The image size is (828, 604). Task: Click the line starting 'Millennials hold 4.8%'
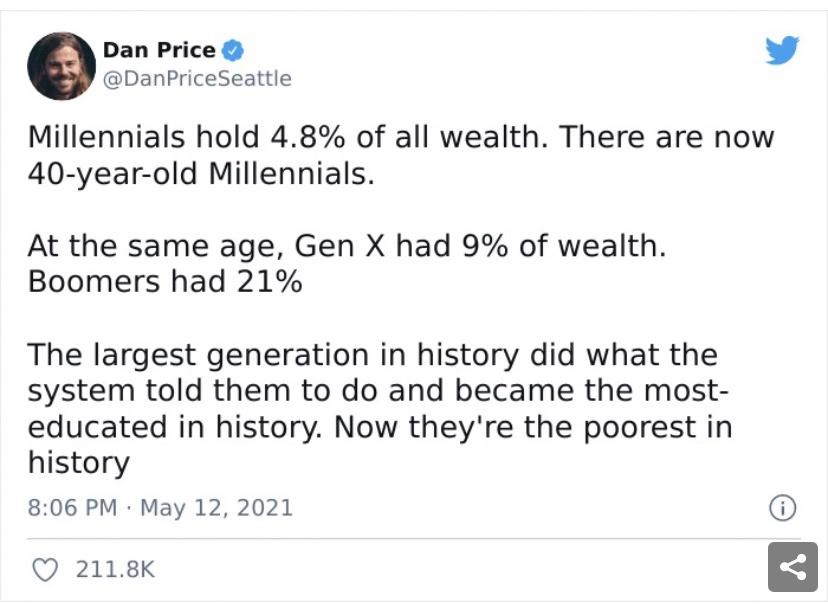pyautogui.click(x=400, y=137)
